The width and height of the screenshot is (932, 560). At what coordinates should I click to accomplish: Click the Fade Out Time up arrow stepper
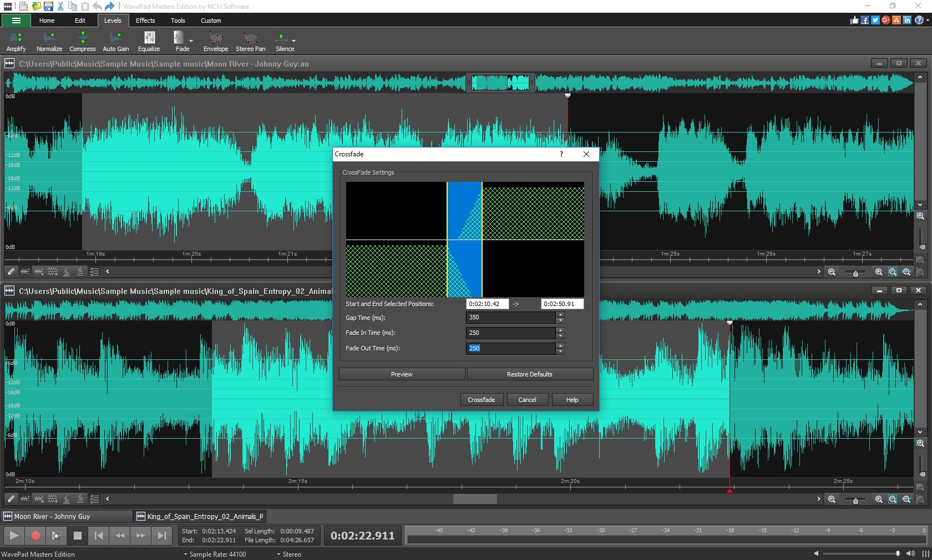click(x=560, y=346)
